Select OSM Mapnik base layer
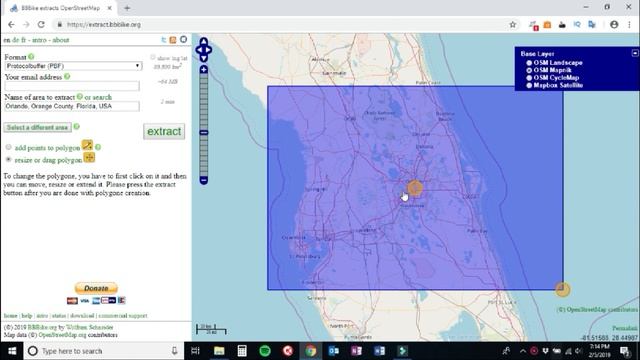Image resolution: width=640 pixels, height=360 pixels. (529, 70)
